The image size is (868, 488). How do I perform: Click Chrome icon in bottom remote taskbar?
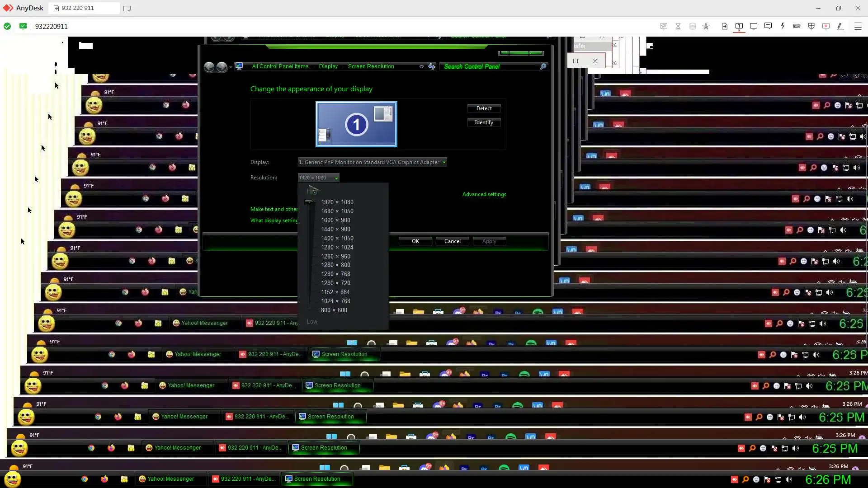click(85, 479)
